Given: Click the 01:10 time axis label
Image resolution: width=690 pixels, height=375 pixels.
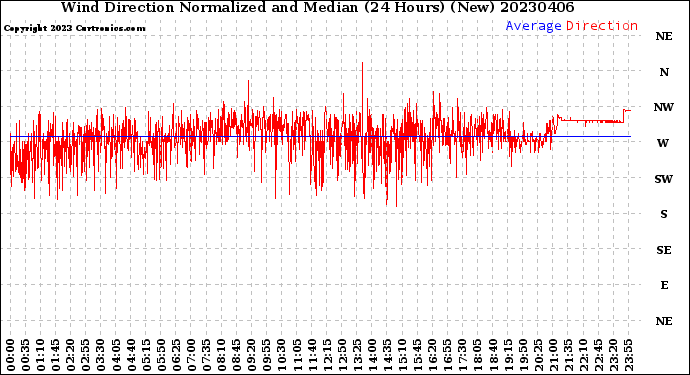Looking at the screenshot, I should tap(40, 355).
